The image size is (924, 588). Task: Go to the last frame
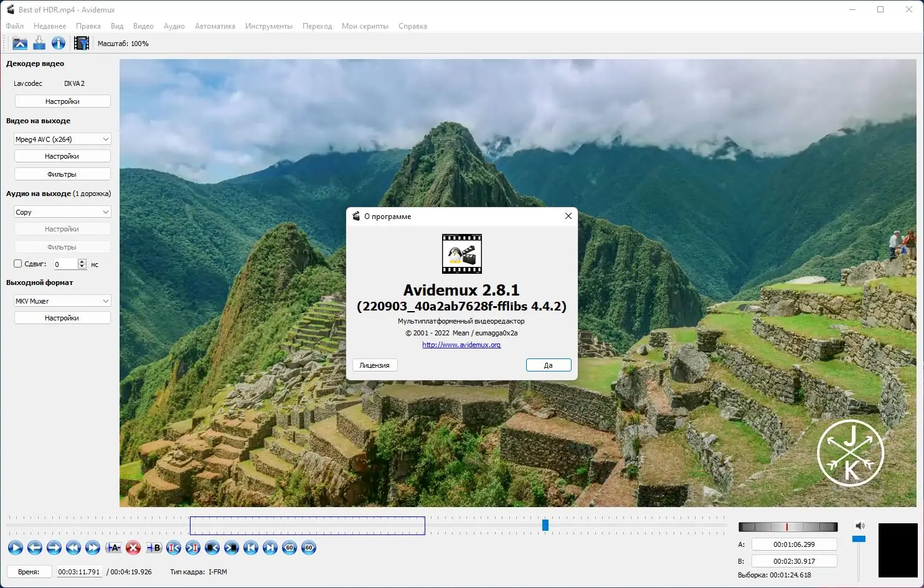click(270, 548)
